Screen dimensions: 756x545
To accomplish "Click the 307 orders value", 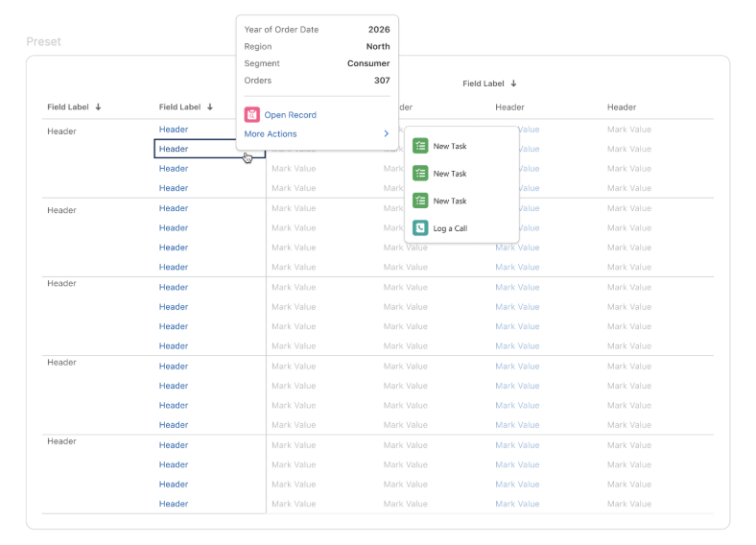I will (x=382, y=81).
